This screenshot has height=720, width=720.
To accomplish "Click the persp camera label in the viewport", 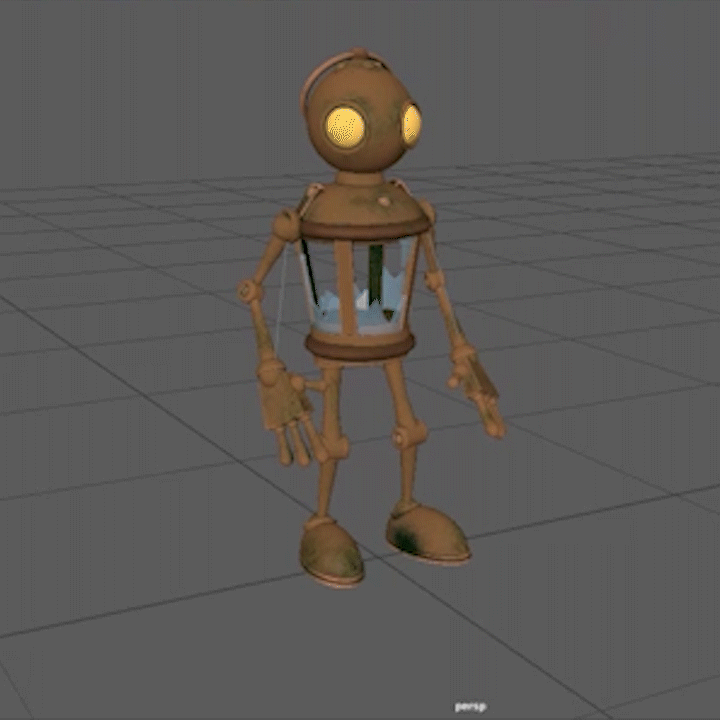I will (x=470, y=707).
